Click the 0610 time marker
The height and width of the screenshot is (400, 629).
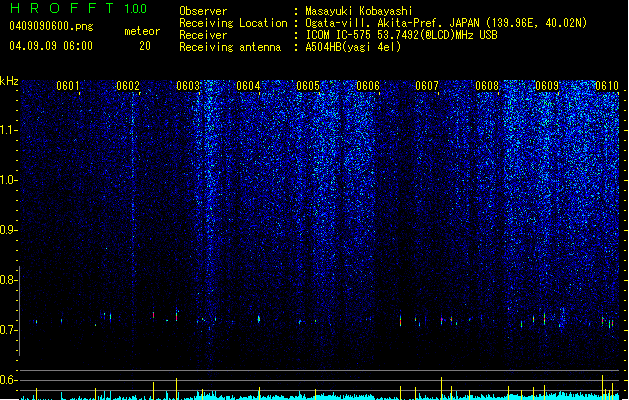(607, 86)
